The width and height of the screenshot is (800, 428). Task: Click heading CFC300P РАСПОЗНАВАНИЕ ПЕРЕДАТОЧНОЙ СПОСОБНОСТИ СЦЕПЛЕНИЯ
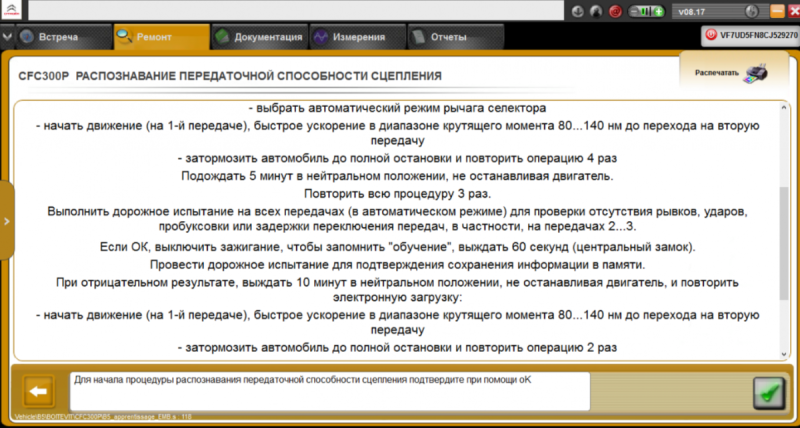[230, 77]
